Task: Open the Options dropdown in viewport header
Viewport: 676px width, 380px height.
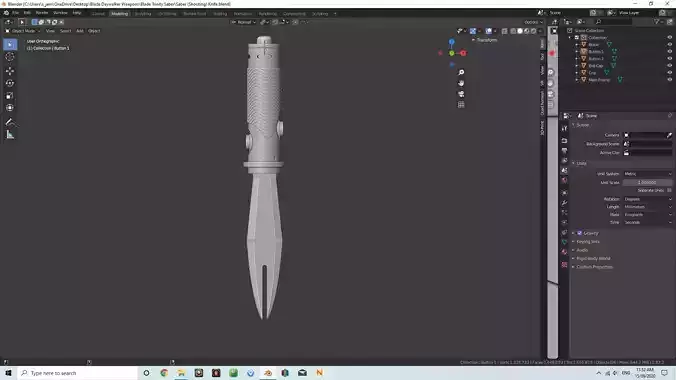Action: [x=533, y=22]
